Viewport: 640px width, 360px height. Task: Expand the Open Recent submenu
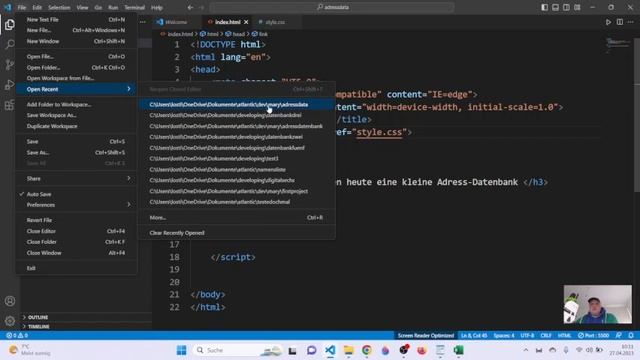(x=76, y=89)
